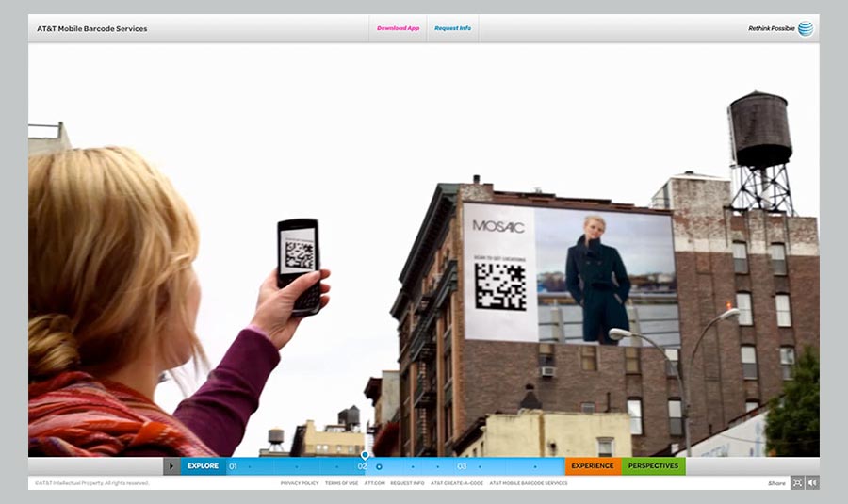This screenshot has width=848, height=504.
Task: Toggle fullscreen mode icon
Action: 797,482
